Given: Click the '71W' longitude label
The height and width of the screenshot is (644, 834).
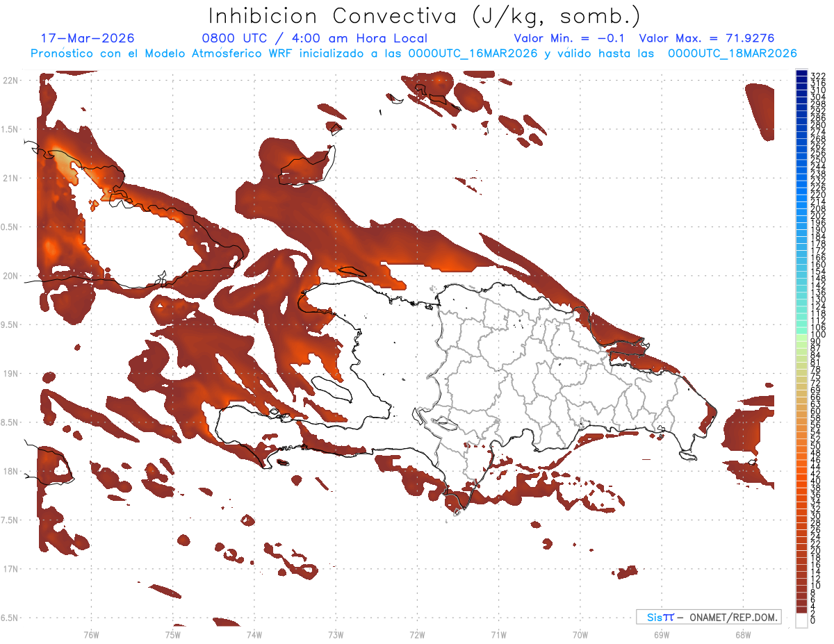Looking at the screenshot, I should coord(498,634).
